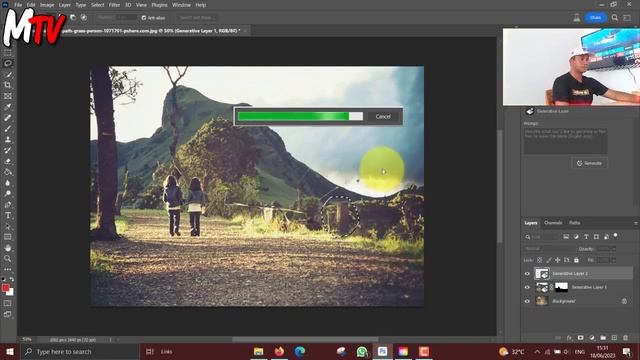640x360 pixels.
Task: Select the Brush tool
Action: click(8, 129)
